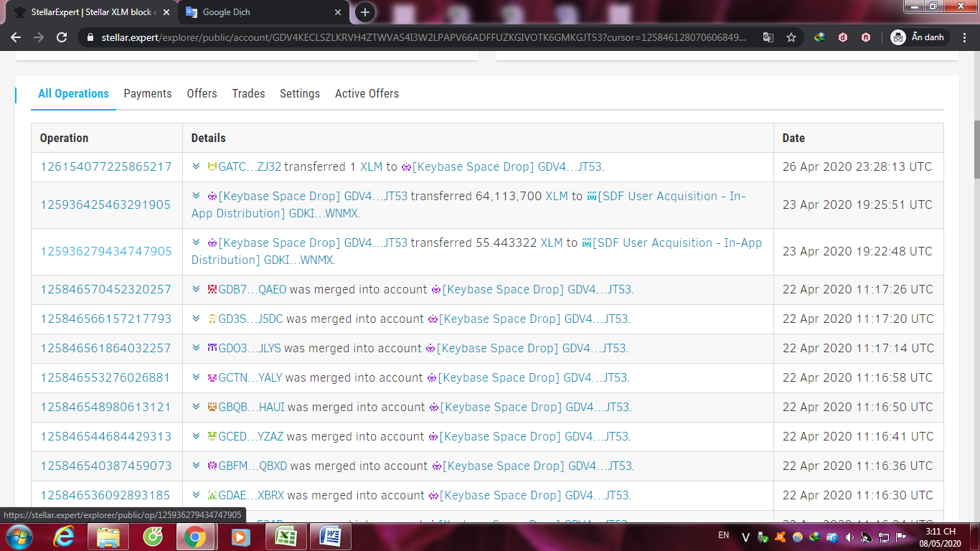Open account link GATC…ZJ32
Viewport: 980px width, 551px height.
(250, 166)
